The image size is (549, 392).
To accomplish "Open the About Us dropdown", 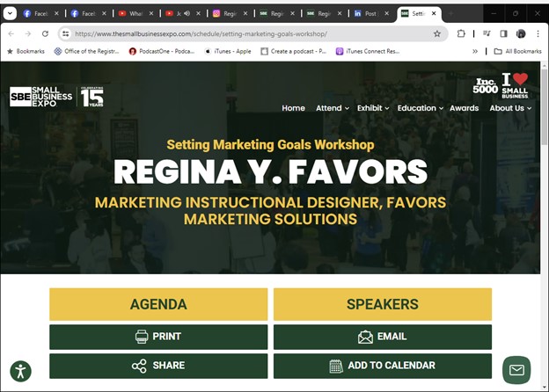I will (x=509, y=108).
